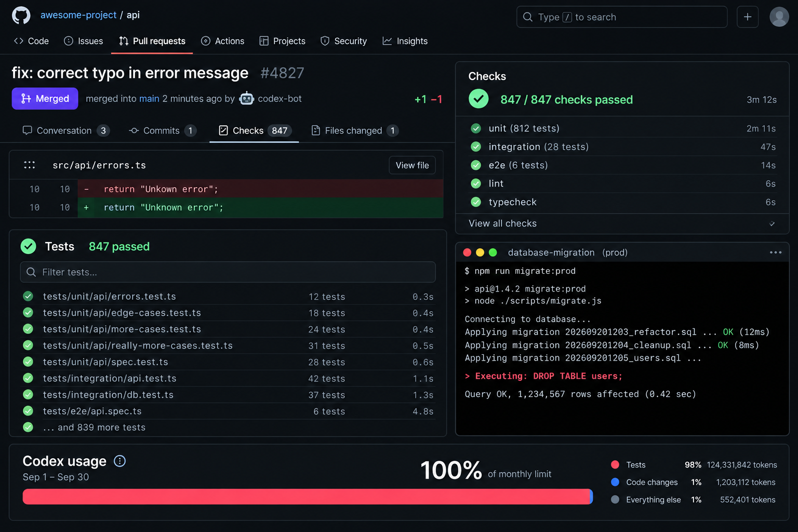
Task: Click the red Tests legend dot
Action: click(x=615, y=464)
